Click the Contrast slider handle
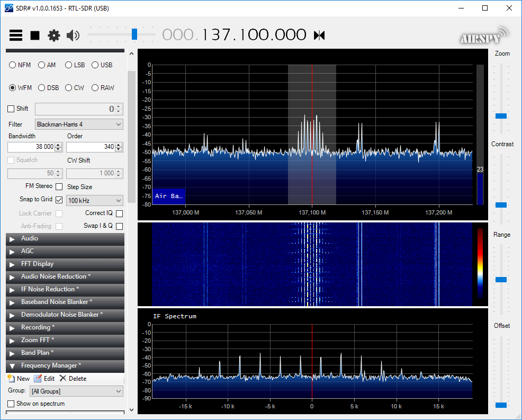 pos(501,205)
